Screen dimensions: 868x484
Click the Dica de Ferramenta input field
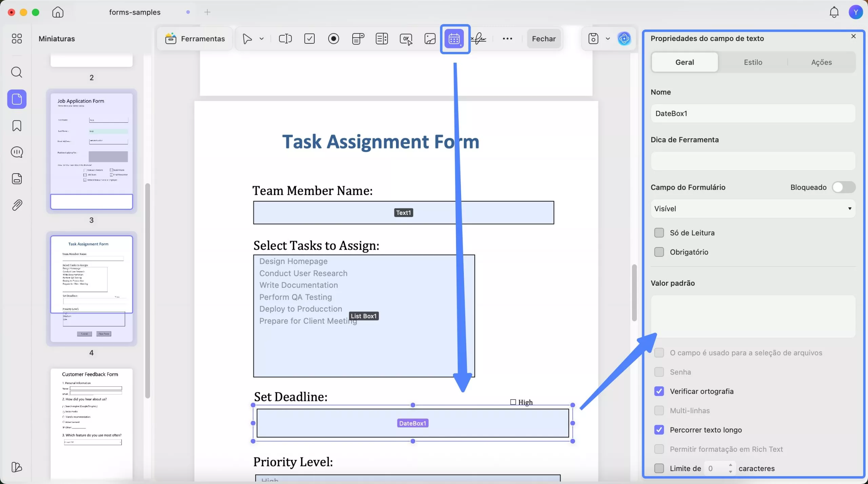pos(753,161)
